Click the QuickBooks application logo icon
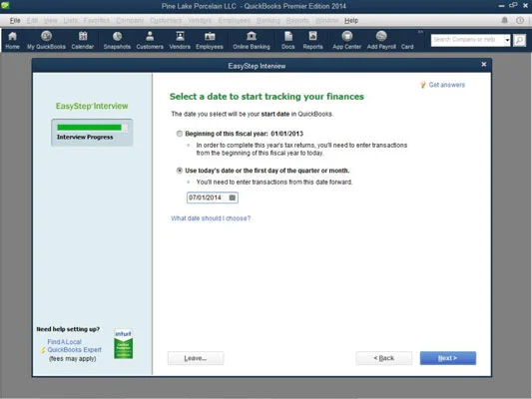The height and width of the screenshot is (399, 532). click(x=5, y=5)
